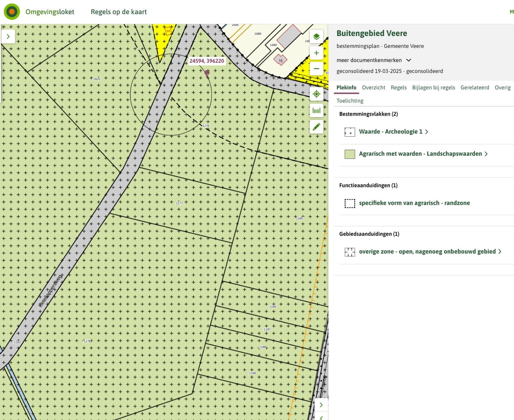The image size is (514, 420).
Task: Open the map layers panel button
Action: [316, 37]
